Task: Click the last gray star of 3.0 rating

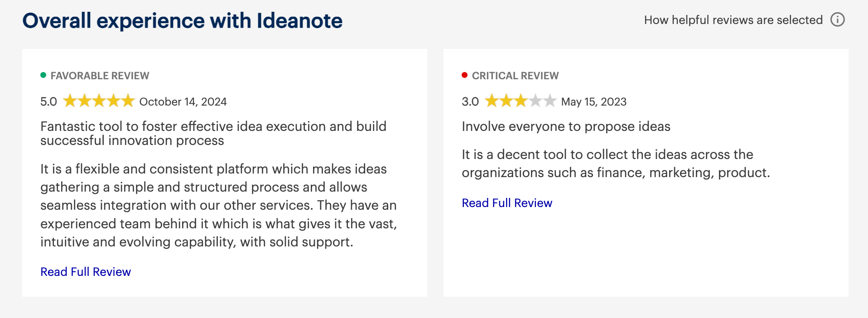Action: pyautogui.click(x=550, y=101)
